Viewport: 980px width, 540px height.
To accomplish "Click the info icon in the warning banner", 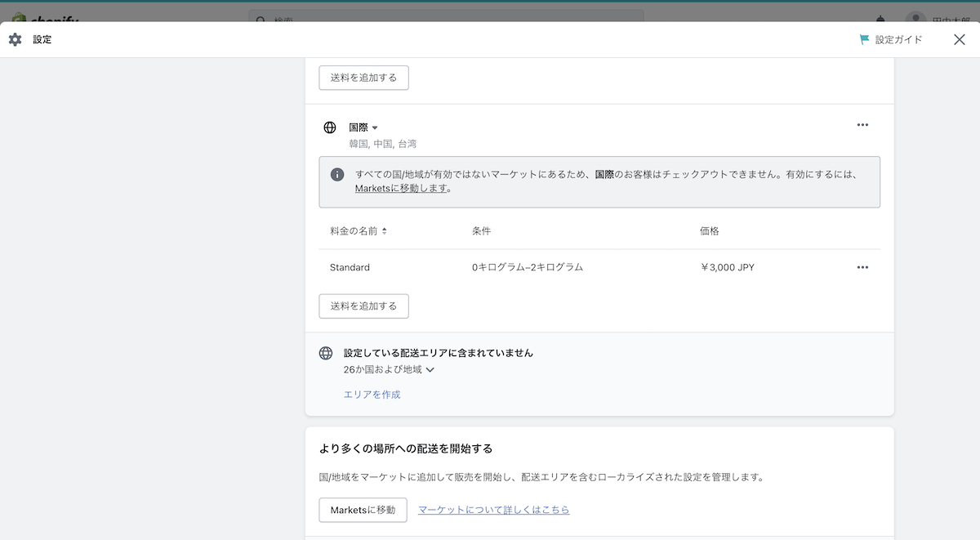I will point(337,175).
